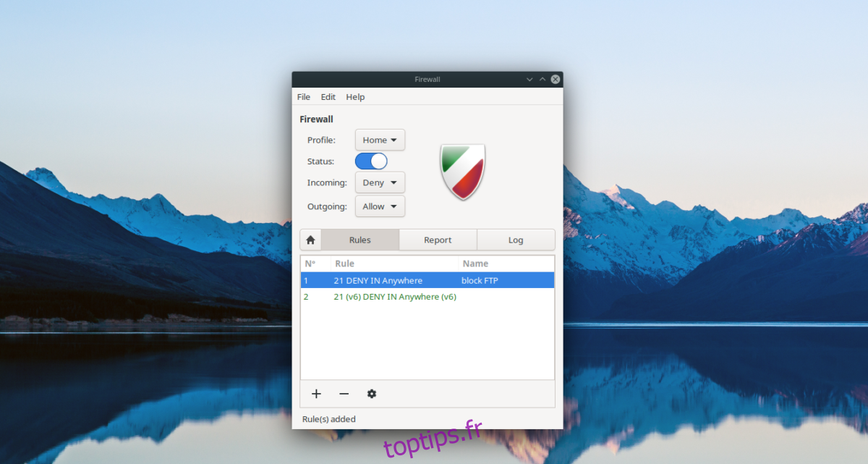Viewport: 868px width, 464px height.
Task: Click the Gufw shield logo
Action: [462, 172]
